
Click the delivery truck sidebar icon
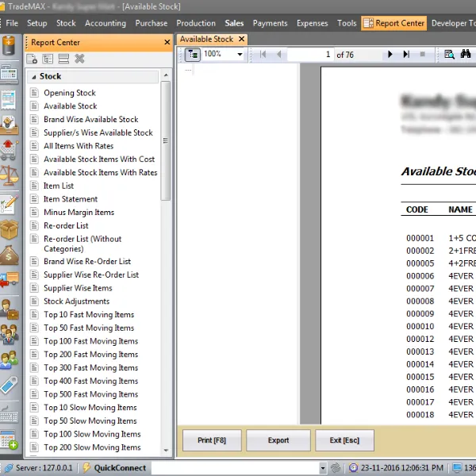click(9, 279)
